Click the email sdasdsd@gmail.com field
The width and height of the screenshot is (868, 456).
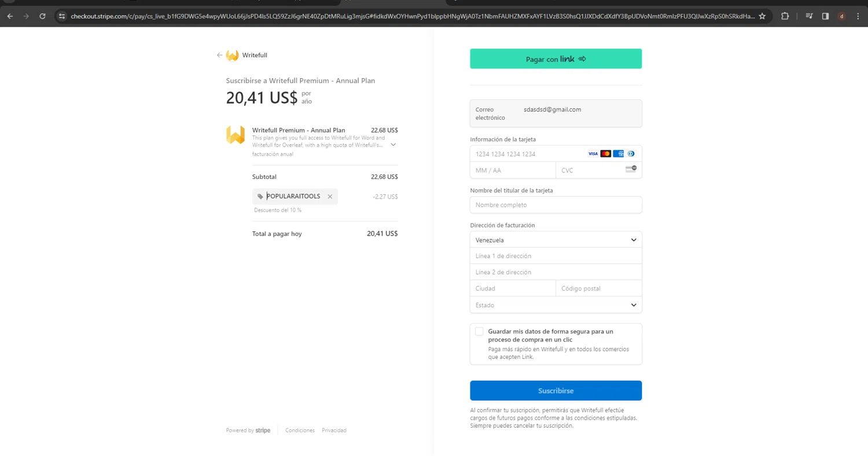click(x=556, y=113)
